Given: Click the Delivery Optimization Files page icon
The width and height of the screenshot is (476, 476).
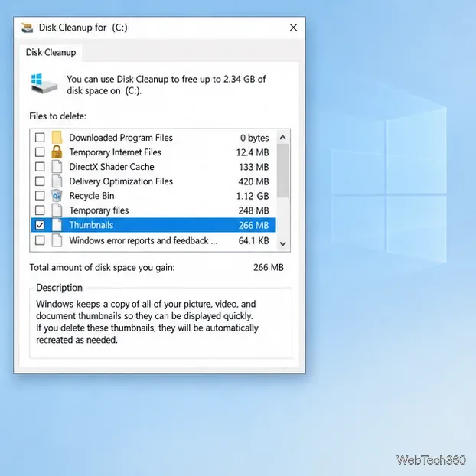Looking at the screenshot, I should [57, 181].
